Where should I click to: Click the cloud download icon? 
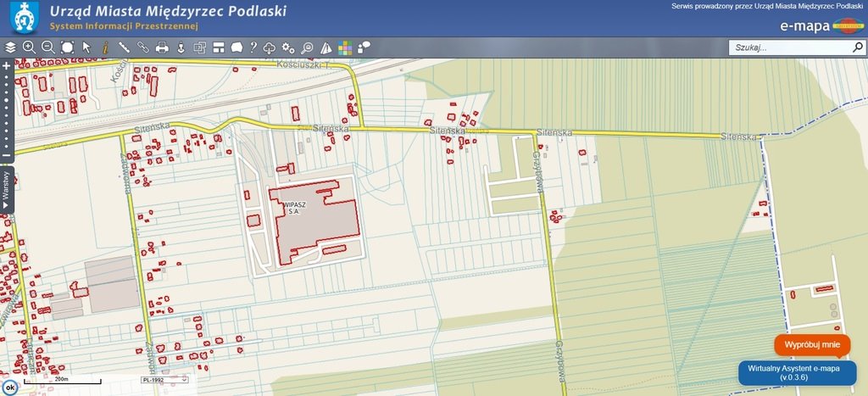click(270, 47)
